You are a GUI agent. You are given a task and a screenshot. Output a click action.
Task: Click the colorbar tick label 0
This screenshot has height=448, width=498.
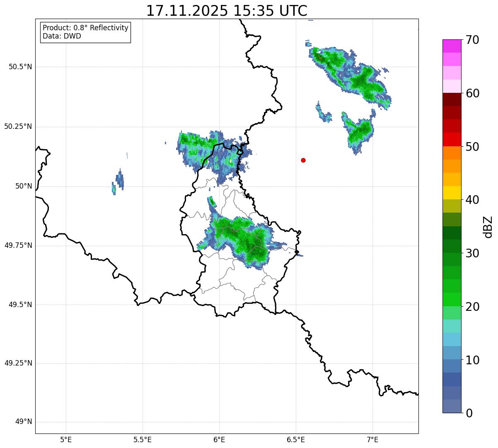[469, 413]
